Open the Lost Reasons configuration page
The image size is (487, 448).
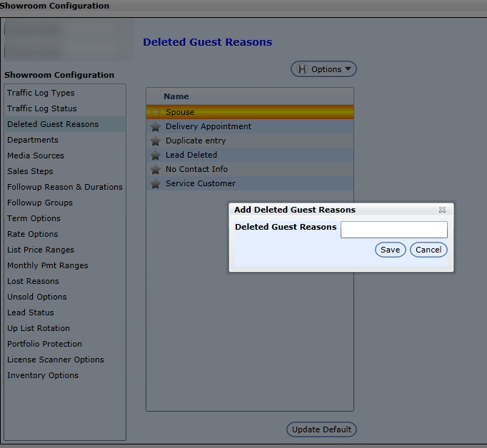point(33,281)
